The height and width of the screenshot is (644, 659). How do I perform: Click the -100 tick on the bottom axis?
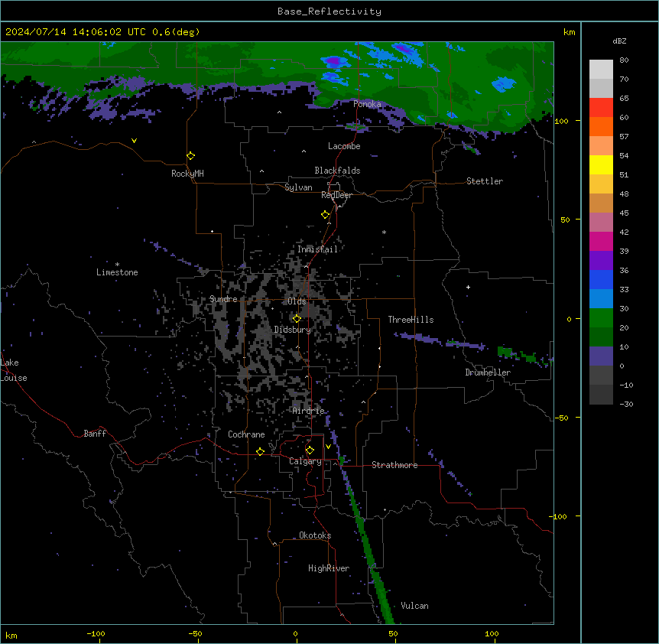click(96, 633)
